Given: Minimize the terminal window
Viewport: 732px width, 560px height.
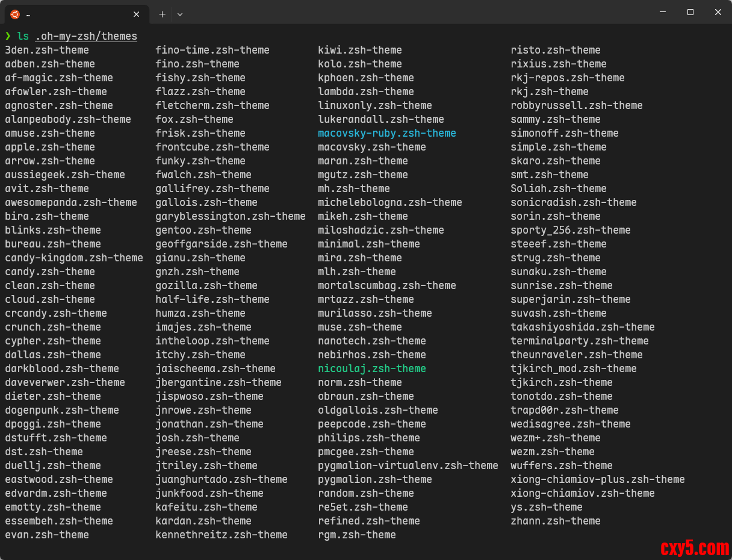Looking at the screenshot, I should (x=663, y=12).
